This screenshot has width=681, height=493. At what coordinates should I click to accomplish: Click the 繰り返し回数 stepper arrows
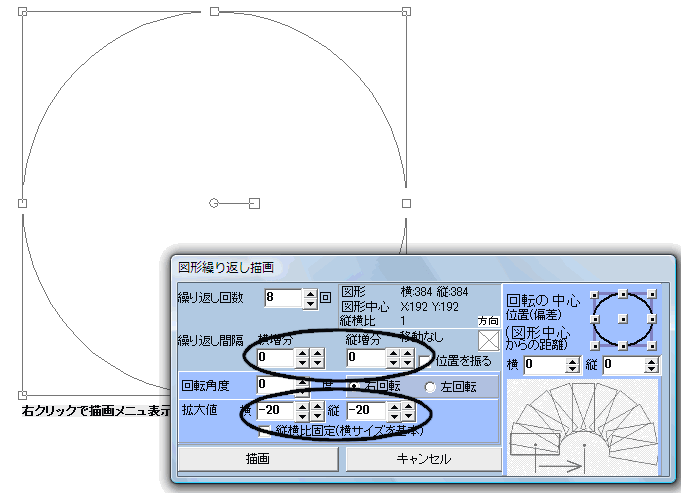coord(310,298)
